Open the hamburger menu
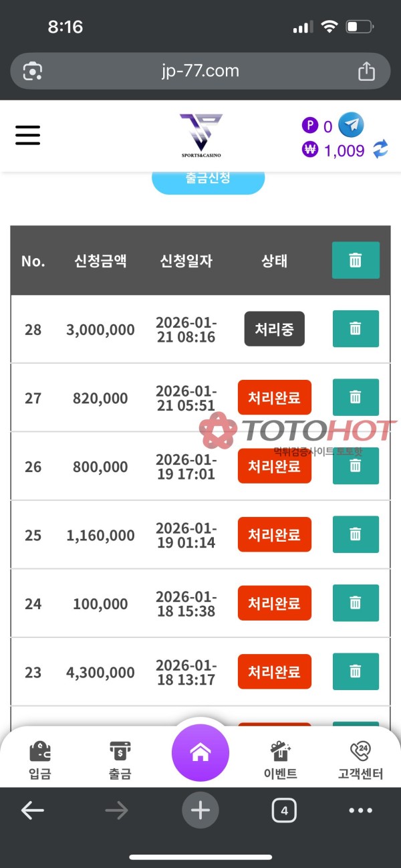Screen dimensions: 401x868 [x=27, y=135]
